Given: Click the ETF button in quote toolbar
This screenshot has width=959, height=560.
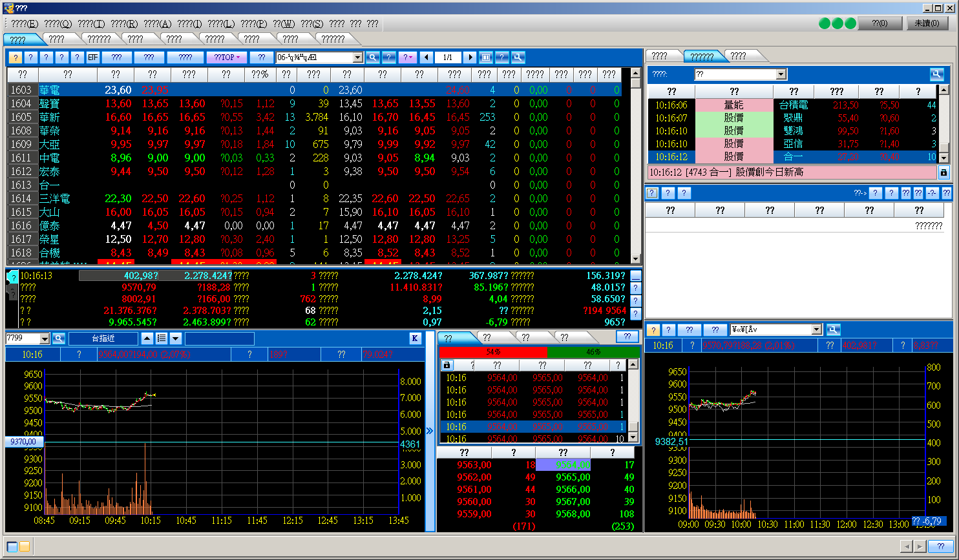Looking at the screenshot, I should (93, 57).
